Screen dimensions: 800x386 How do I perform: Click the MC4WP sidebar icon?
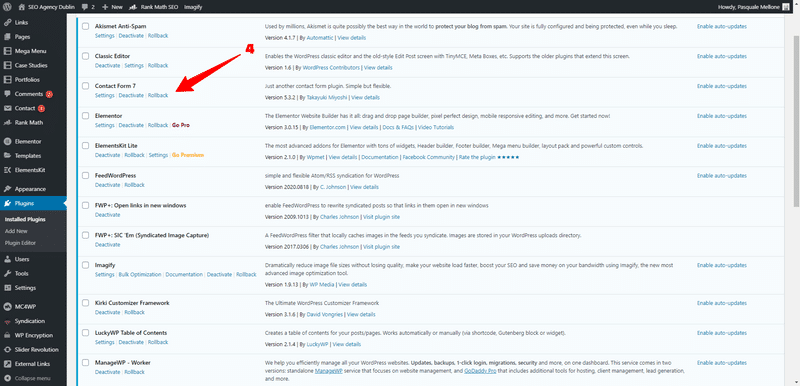tap(7, 306)
